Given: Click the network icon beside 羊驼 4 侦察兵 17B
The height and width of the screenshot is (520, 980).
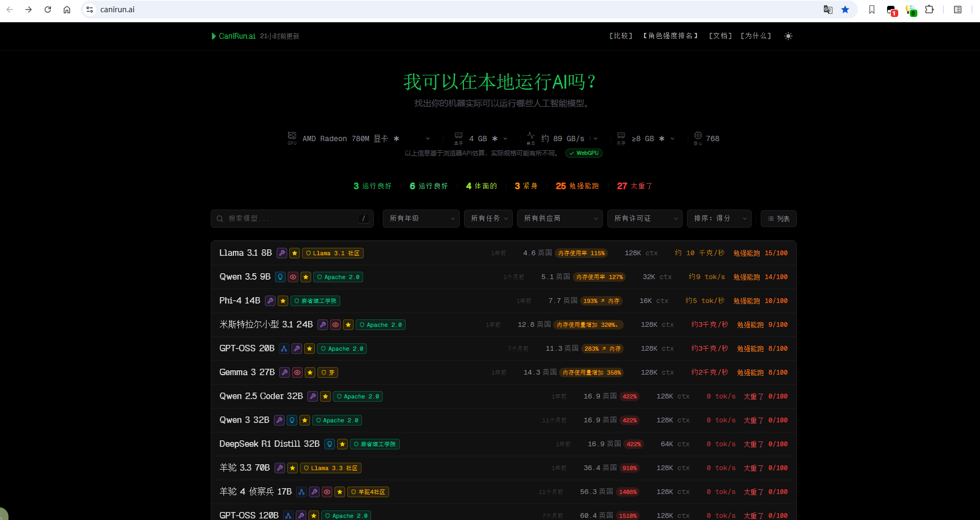Looking at the screenshot, I should [302, 492].
